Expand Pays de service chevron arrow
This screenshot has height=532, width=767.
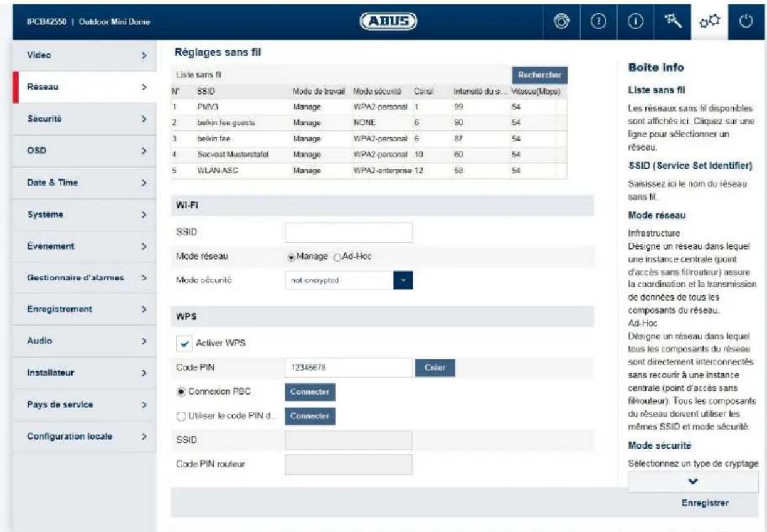(x=144, y=405)
